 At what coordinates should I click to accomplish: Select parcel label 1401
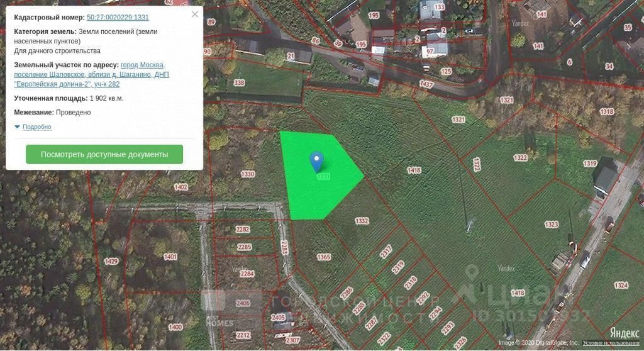click(x=170, y=257)
